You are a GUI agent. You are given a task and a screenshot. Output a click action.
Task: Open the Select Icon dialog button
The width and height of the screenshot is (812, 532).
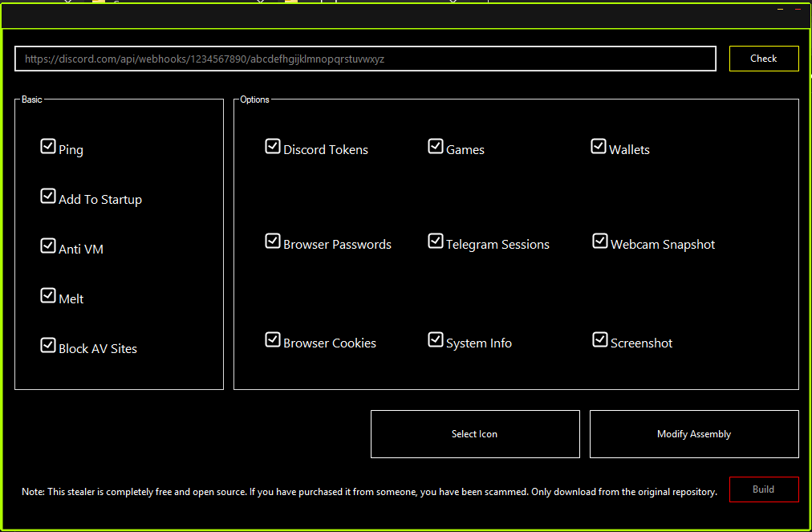click(x=475, y=434)
